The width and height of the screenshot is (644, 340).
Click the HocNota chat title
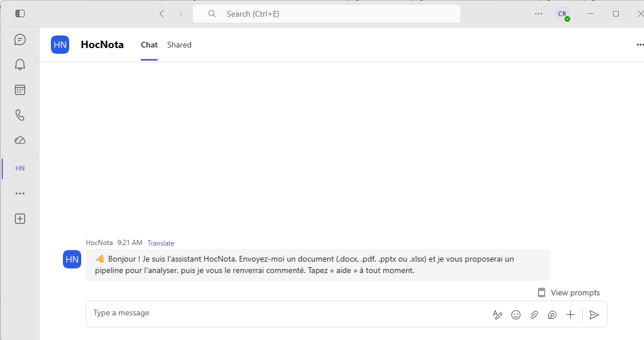pyautogui.click(x=102, y=45)
